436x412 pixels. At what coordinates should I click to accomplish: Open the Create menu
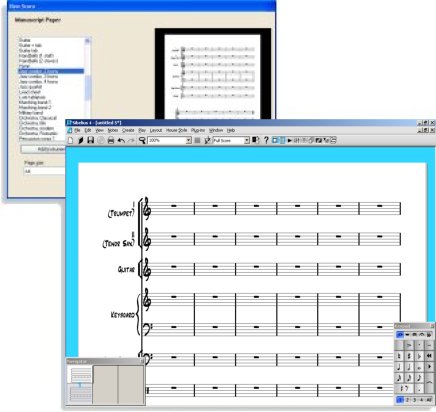pos(128,130)
